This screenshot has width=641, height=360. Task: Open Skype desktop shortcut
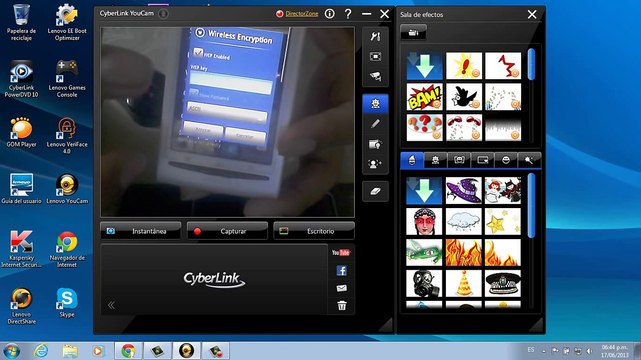click(67, 302)
